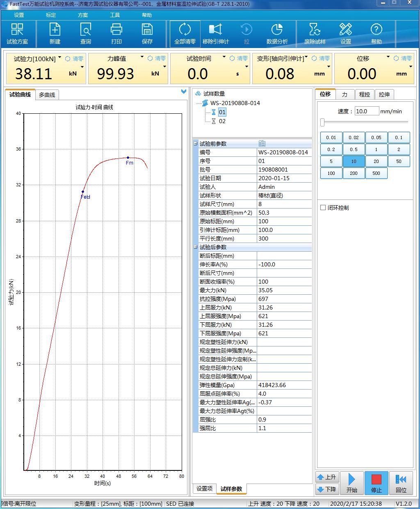Open 试验时间 channel dropdown arrow

pos(224,57)
